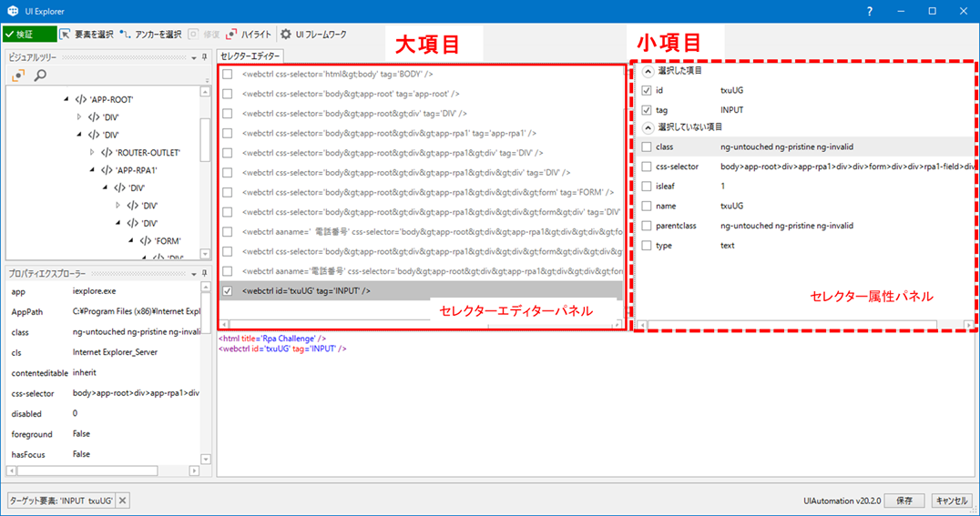Click the cls value Internet Explorer_Server

115,352
